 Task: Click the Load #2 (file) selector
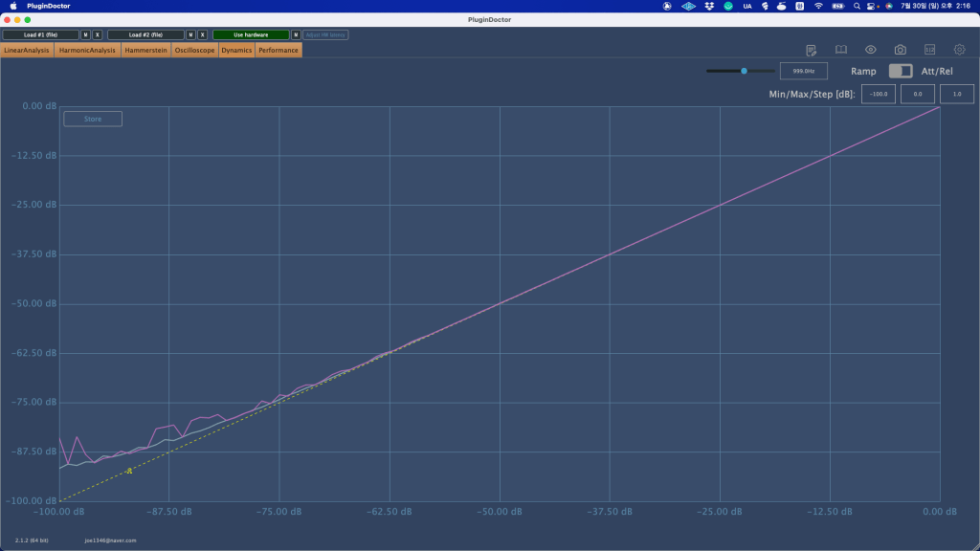(145, 34)
